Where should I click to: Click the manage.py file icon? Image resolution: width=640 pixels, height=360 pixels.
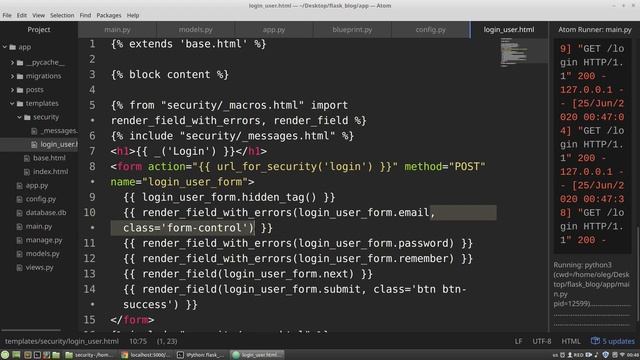point(19,240)
